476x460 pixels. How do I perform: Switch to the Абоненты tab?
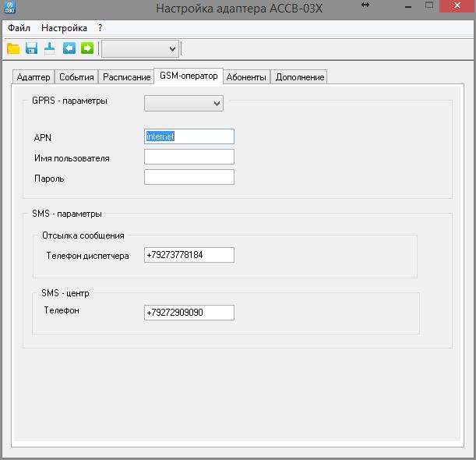[246, 77]
